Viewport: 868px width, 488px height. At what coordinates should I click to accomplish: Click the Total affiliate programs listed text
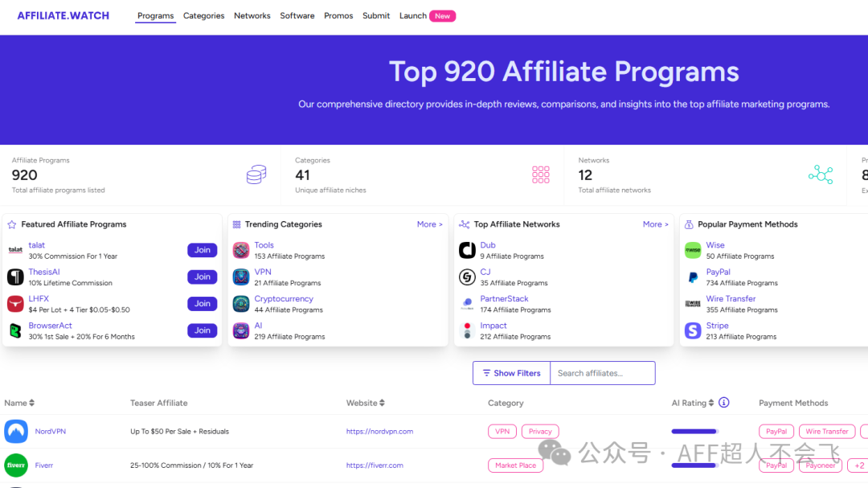[x=58, y=190]
